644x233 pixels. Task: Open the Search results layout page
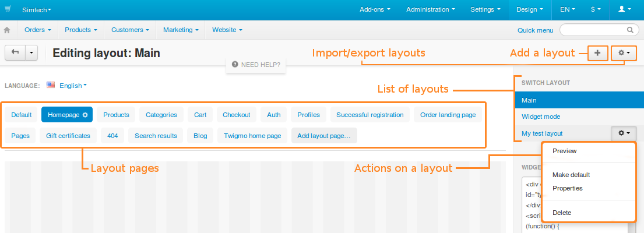pyautogui.click(x=156, y=136)
